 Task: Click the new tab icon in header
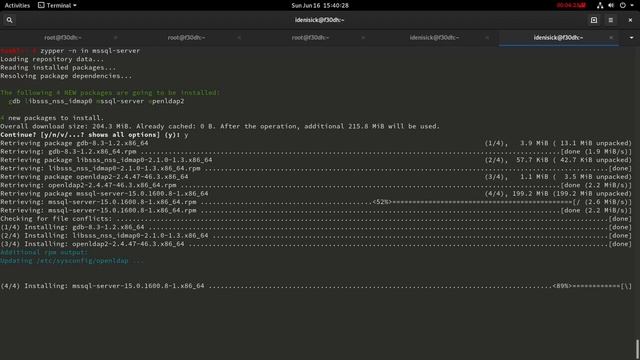click(594, 20)
